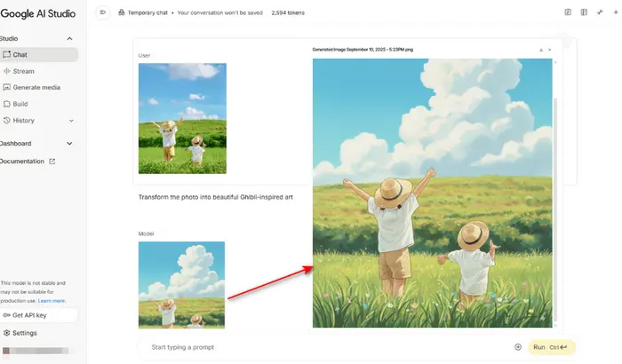Viewport: 622px width, 364px height.
Task: Click the Settings gear icon
Action: click(7, 333)
